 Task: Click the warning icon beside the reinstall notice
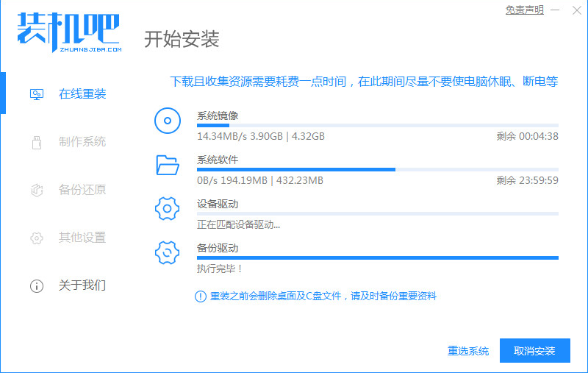coord(200,296)
